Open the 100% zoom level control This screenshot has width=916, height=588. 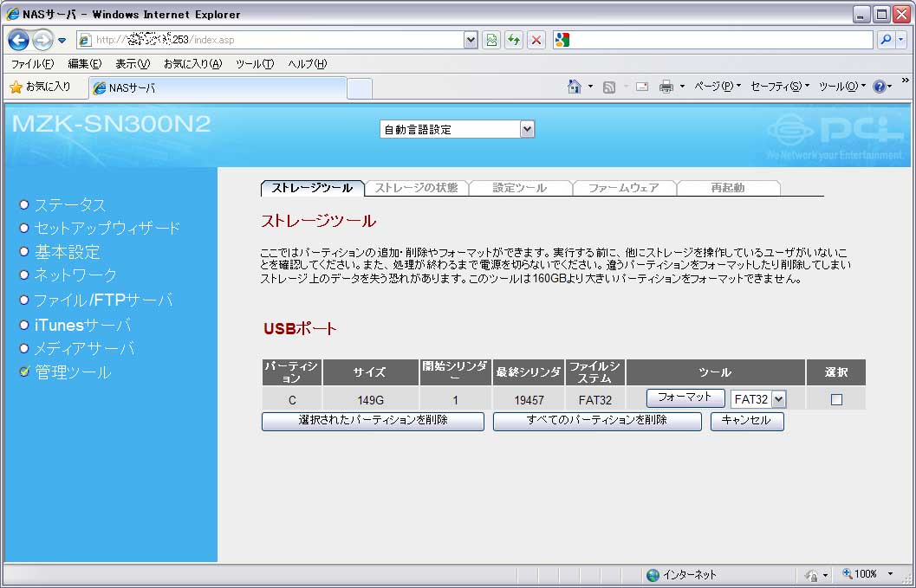tap(867, 574)
